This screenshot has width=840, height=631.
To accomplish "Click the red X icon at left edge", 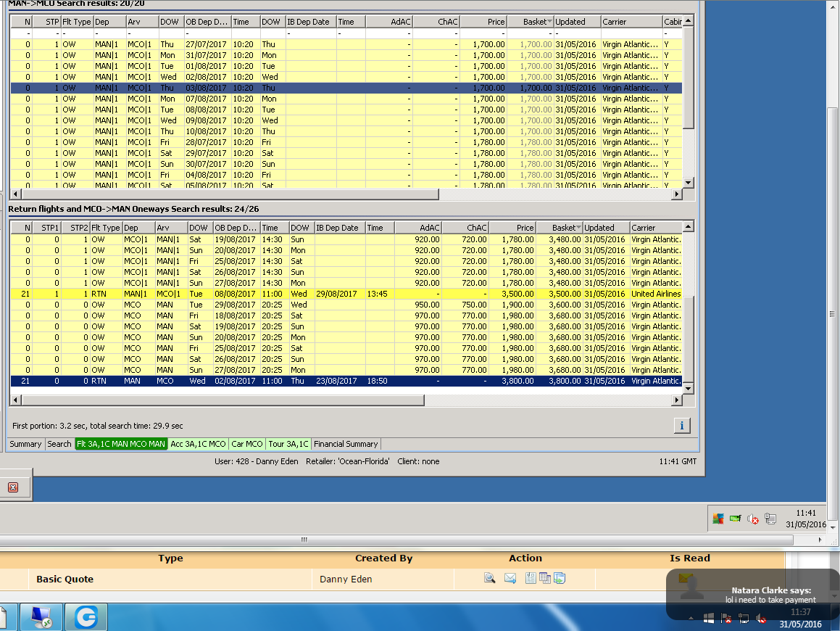I will click(x=13, y=487).
